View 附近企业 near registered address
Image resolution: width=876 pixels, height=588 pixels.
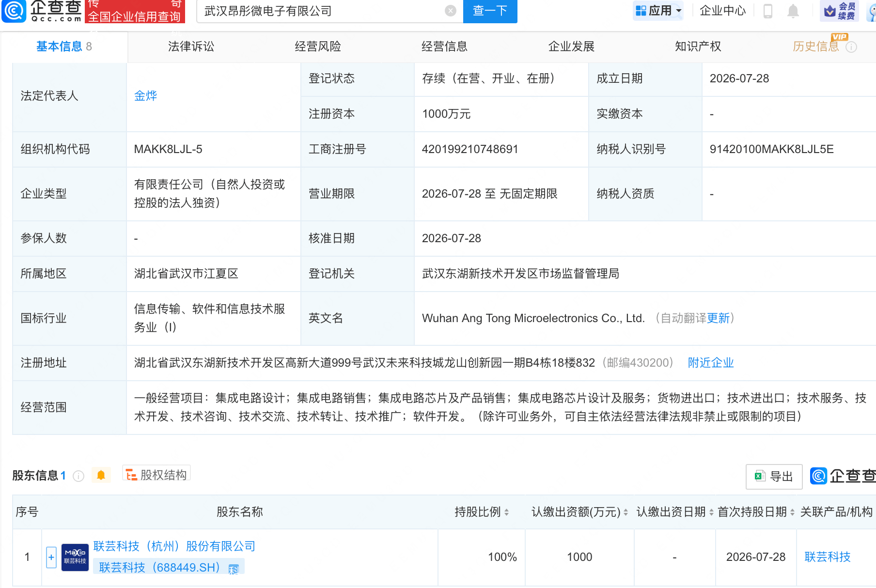(711, 363)
